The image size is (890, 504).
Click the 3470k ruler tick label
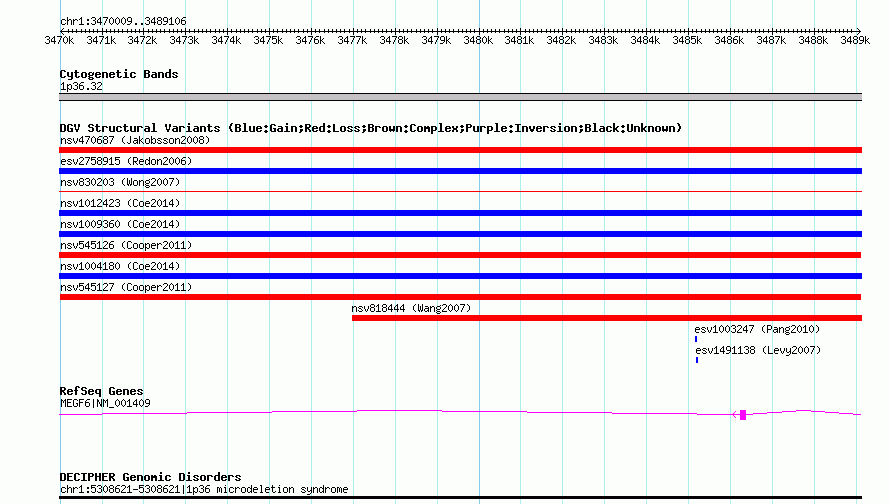[x=59, y=40]
